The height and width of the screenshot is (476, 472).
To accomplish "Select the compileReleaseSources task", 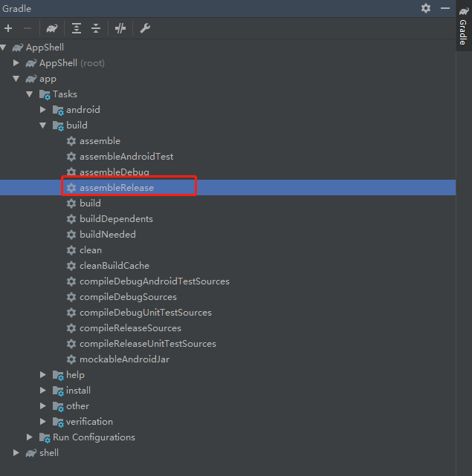I will click(130, 328).
